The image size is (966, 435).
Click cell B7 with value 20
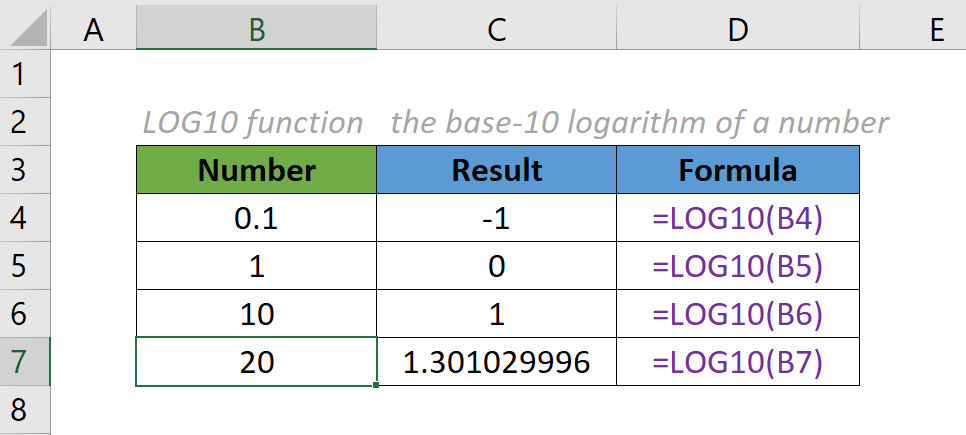tap(256, 362)
